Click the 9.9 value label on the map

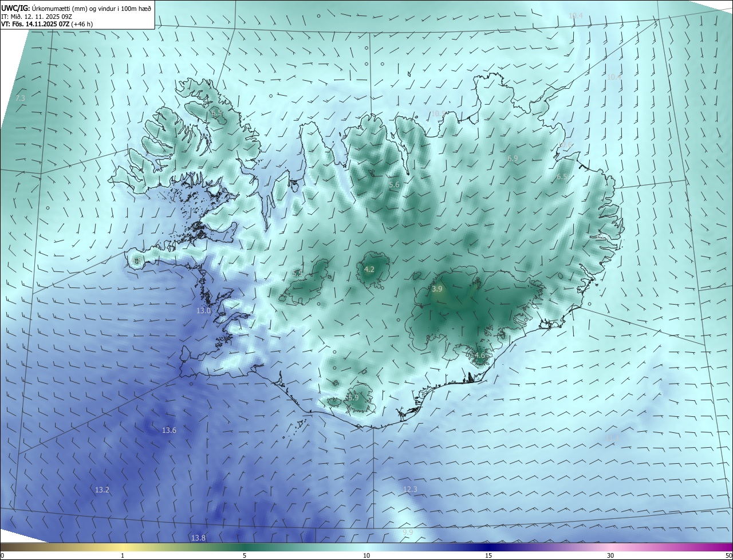click(408, 533)
